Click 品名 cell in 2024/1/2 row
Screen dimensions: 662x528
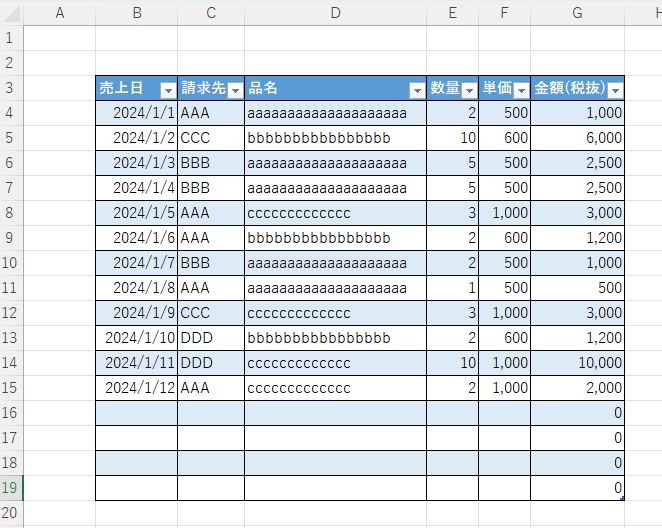pyautogui.click(x=336, y=138)
